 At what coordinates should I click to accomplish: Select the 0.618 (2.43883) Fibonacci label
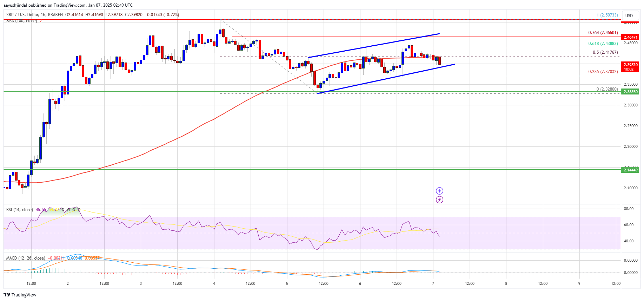pos(603,44)
